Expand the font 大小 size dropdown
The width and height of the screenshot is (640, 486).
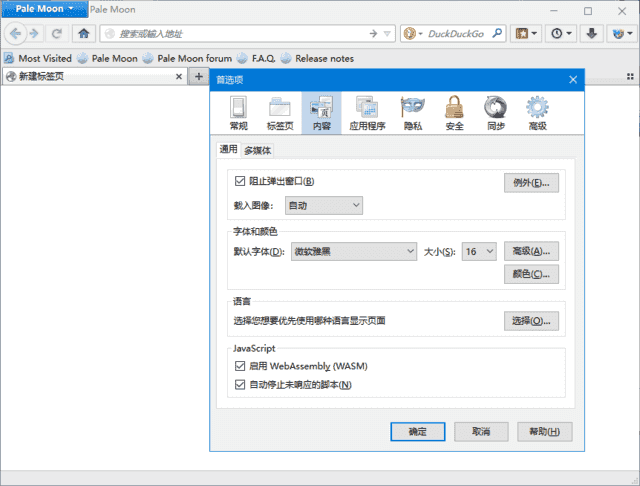pos(479,251)
